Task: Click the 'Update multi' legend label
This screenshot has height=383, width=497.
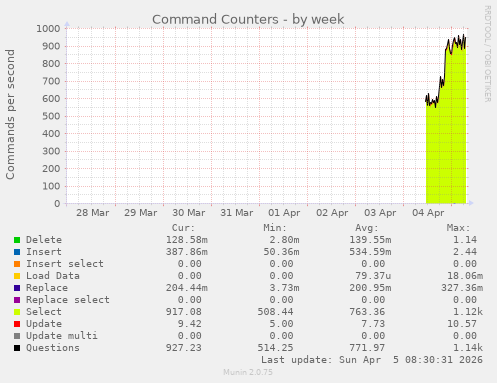Action: (x=62, y=336)
